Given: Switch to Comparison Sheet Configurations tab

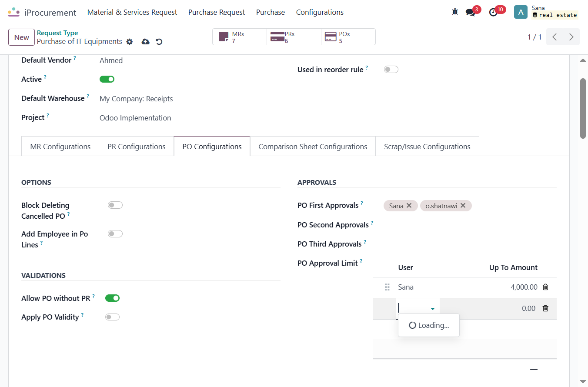Looking at the screenshot, I should pyautogui.click(x=313, y=147).
